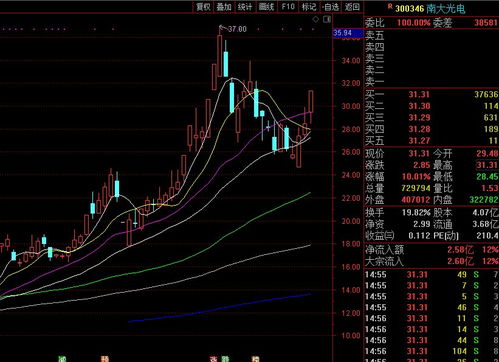Click the 复权 toolbar button

click(203, 7)
